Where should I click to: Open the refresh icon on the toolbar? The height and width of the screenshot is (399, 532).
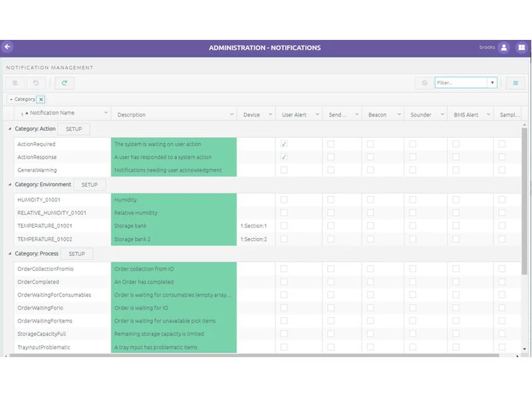(65, 83)
